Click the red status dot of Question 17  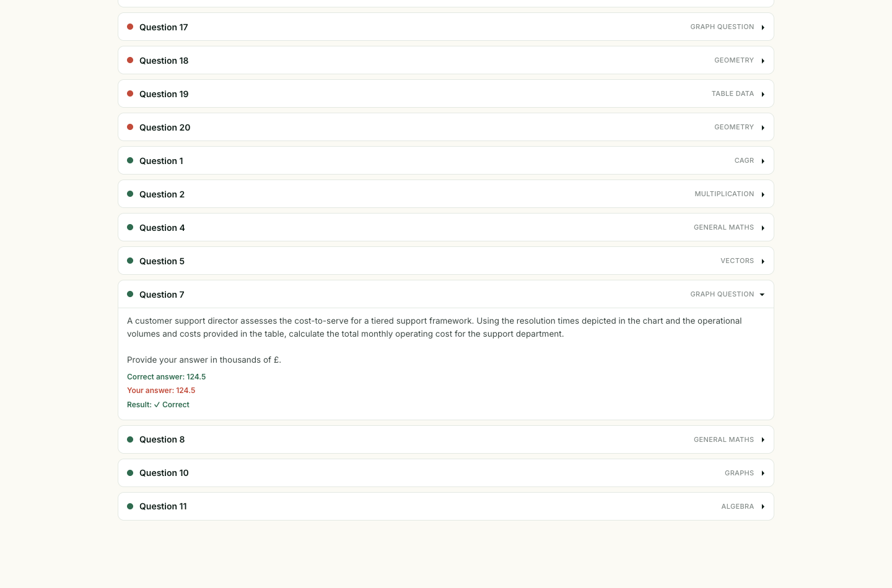(x=130, y=27)
